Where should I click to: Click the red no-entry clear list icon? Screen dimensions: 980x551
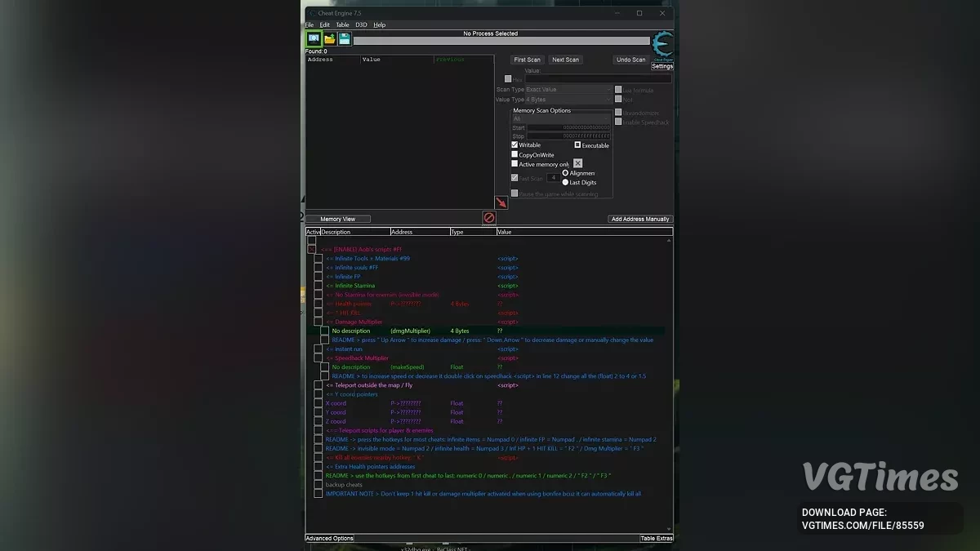(x=489, y=218)
